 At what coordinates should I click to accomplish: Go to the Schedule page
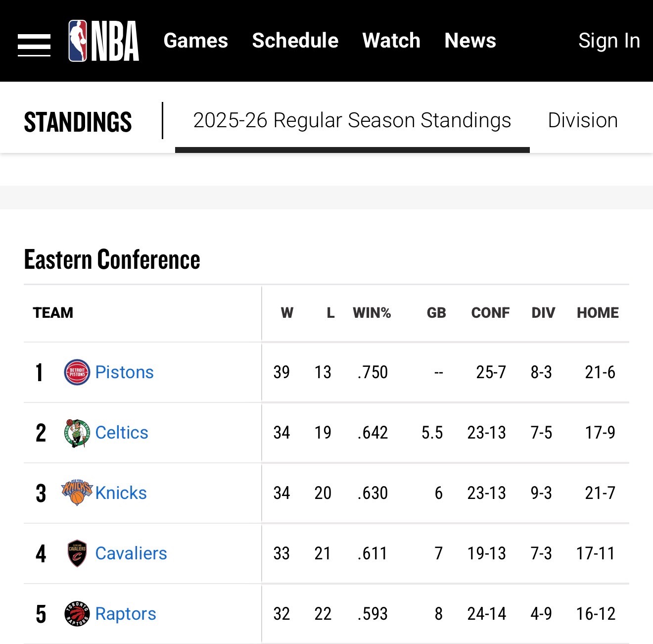click(x=295, y=41)
